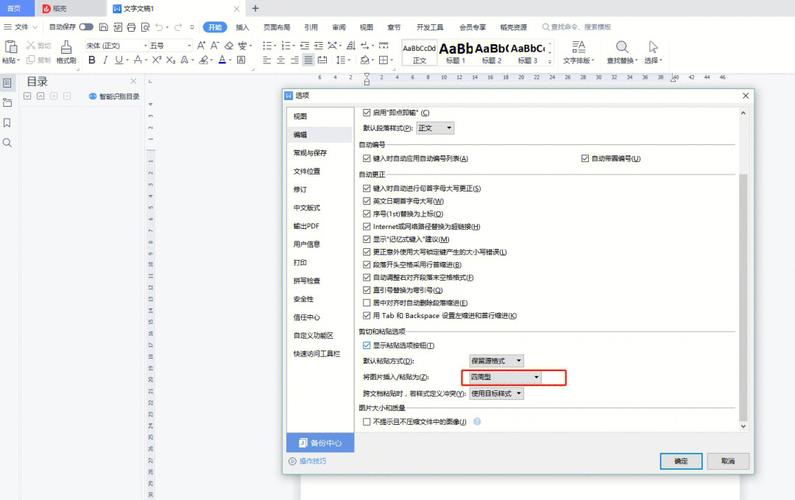Click the 查找命令、搜索模板 search box

point(576,27)
